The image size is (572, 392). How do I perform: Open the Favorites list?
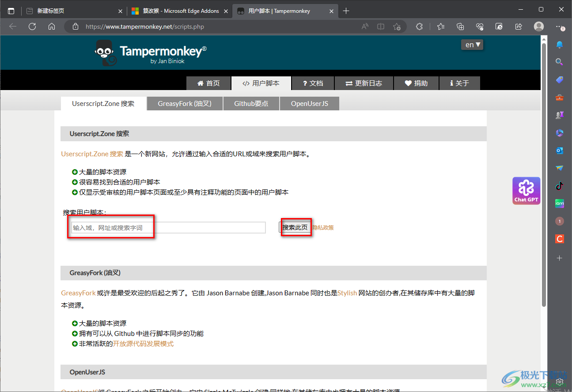point(441,26)
